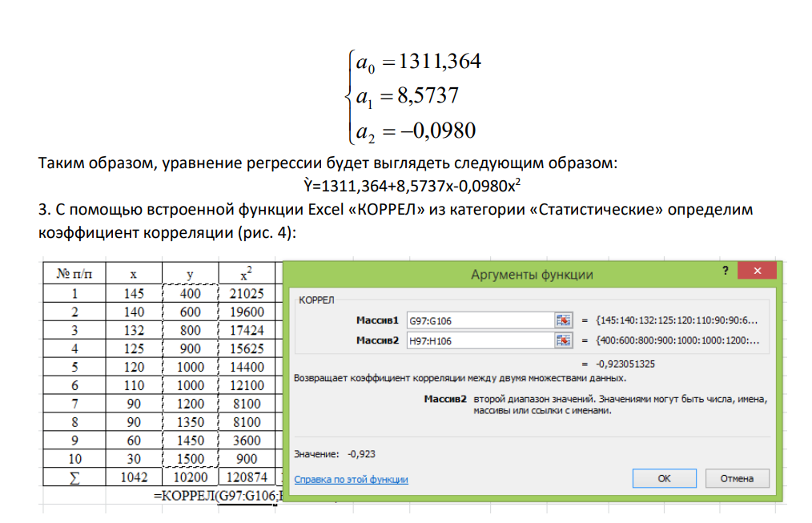Close the Аргументы функции dialog
This screenshot has height=523, width=812.
[757, 270]
